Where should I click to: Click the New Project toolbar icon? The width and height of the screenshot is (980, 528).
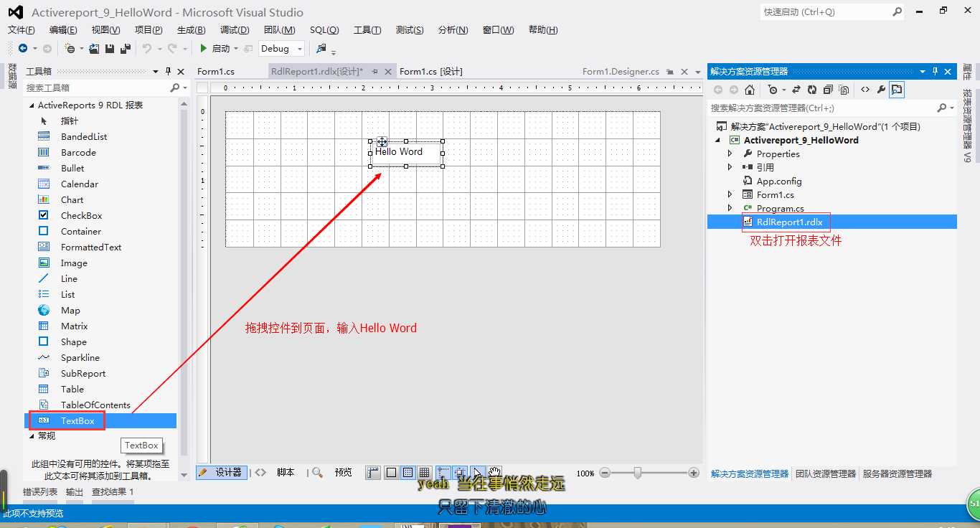point(70,48)
